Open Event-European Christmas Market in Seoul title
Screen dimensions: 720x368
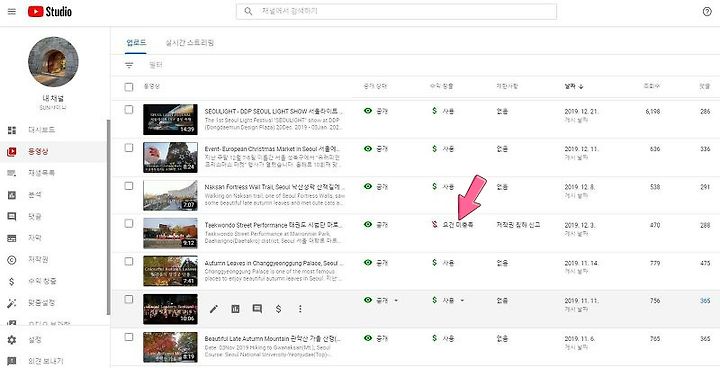point(272,149)
